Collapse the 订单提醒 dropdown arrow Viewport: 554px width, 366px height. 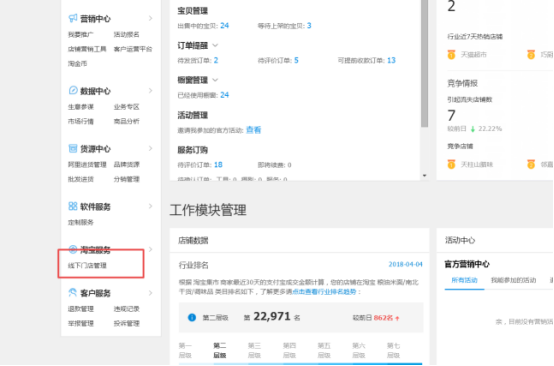click(215, 46)
